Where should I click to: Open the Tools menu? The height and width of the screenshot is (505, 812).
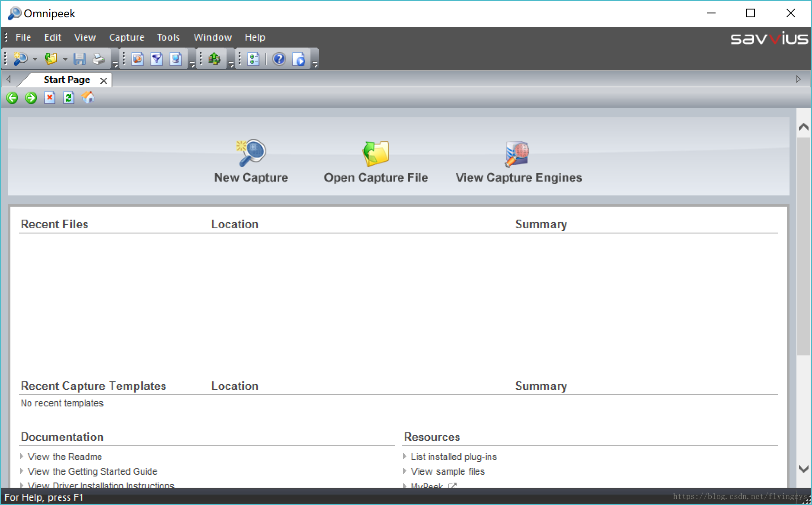coord(168,37)
